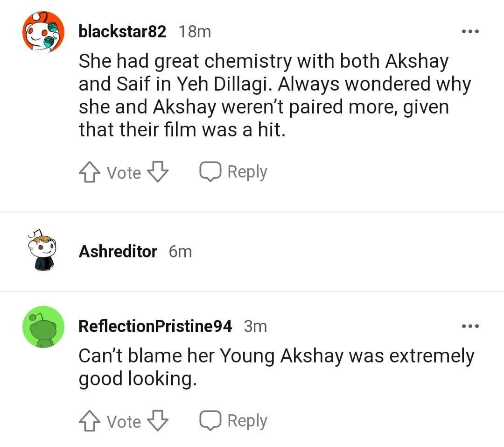
Task: Downvote ReflectionPristine94's comment
Action: [158, 422]
